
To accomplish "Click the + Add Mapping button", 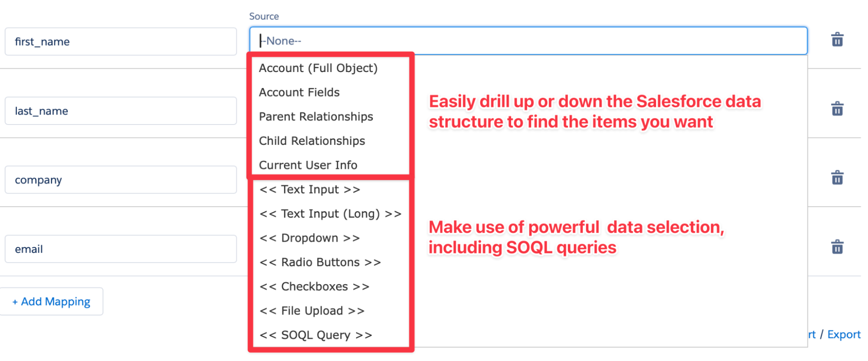I will point(52,302).
